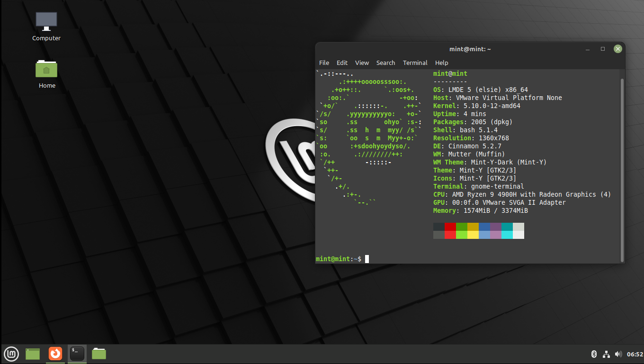Click the Memory value '1574MiB / 3374MiB'
Viewport: 644px width, 364px height.
click(496, 210)
